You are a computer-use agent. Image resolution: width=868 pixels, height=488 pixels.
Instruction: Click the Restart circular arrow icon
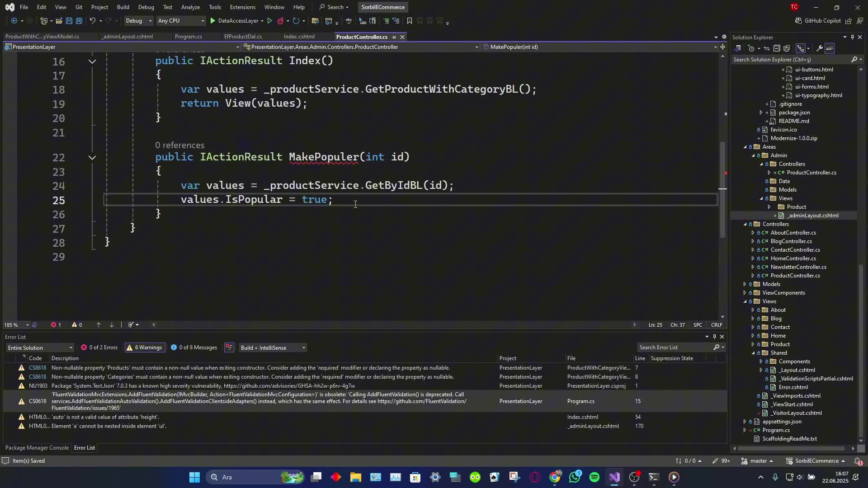pyautogui.click(x=296, y=21)
